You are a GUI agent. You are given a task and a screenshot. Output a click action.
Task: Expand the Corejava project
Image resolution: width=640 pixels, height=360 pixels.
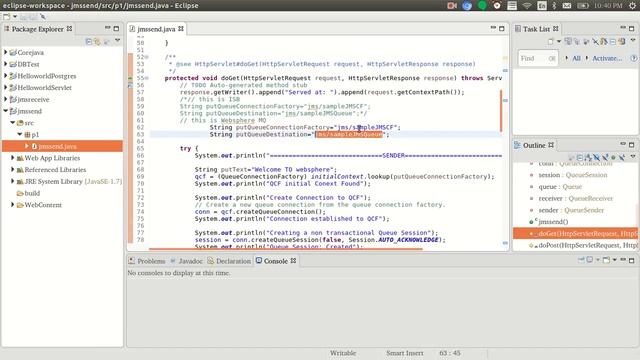5,52
